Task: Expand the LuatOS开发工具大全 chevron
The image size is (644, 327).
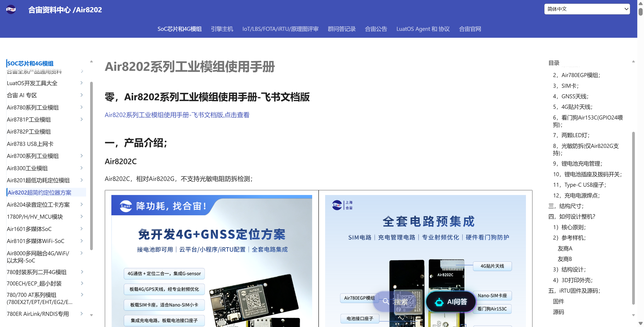Action: (x=81, y=83)
